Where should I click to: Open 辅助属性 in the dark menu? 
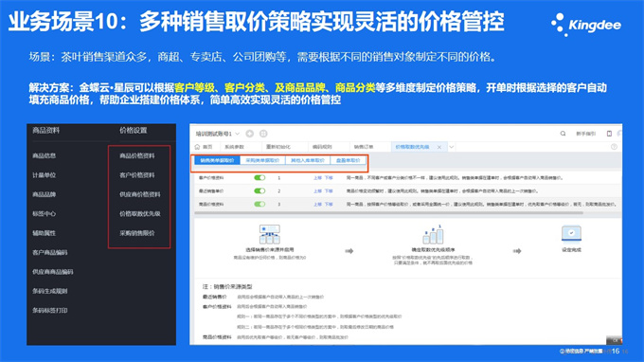click(45, 233)
